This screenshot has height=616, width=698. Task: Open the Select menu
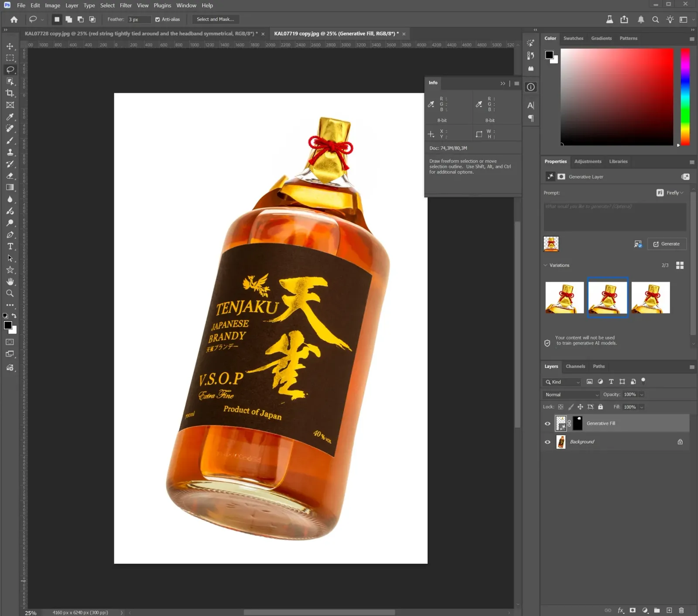(x=107, y=5)
